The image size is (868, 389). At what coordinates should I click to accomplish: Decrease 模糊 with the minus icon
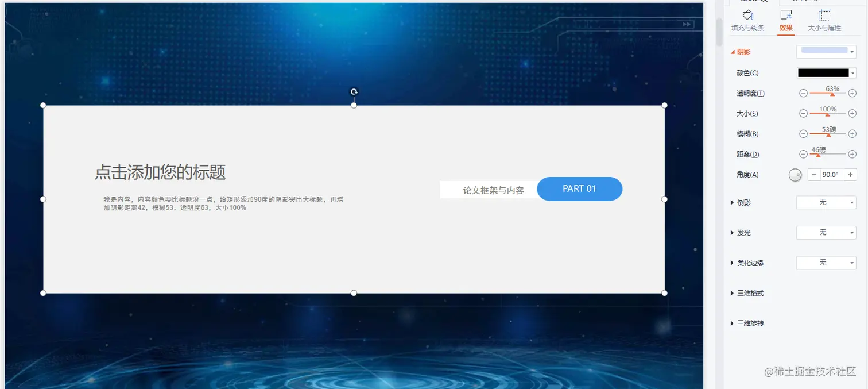click(x=803, y=134)
